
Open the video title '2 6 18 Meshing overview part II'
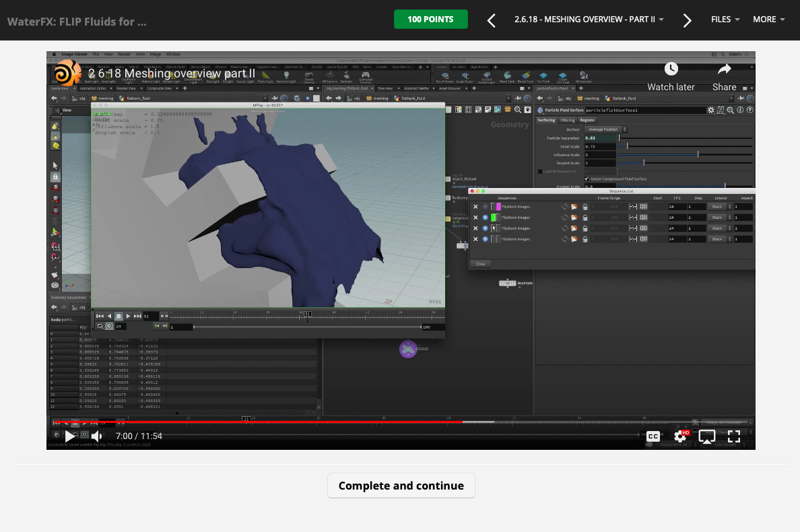tap(172, 73)
